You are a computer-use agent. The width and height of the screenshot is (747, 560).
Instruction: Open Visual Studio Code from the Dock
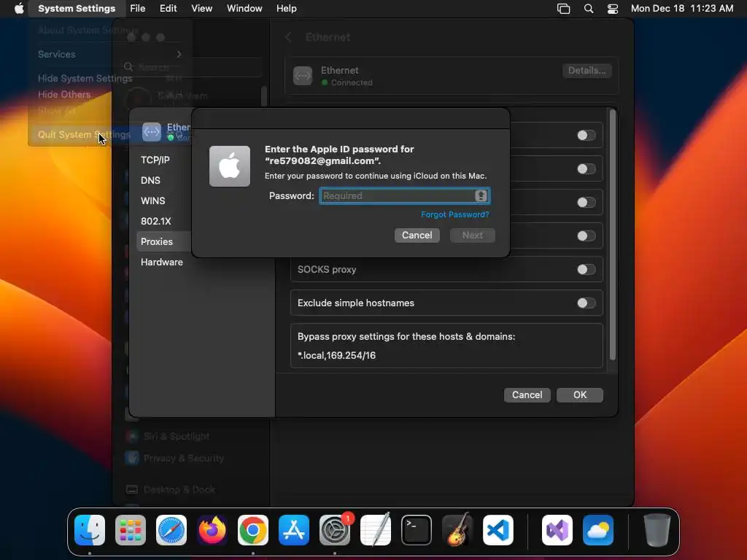tap(498, 530)
